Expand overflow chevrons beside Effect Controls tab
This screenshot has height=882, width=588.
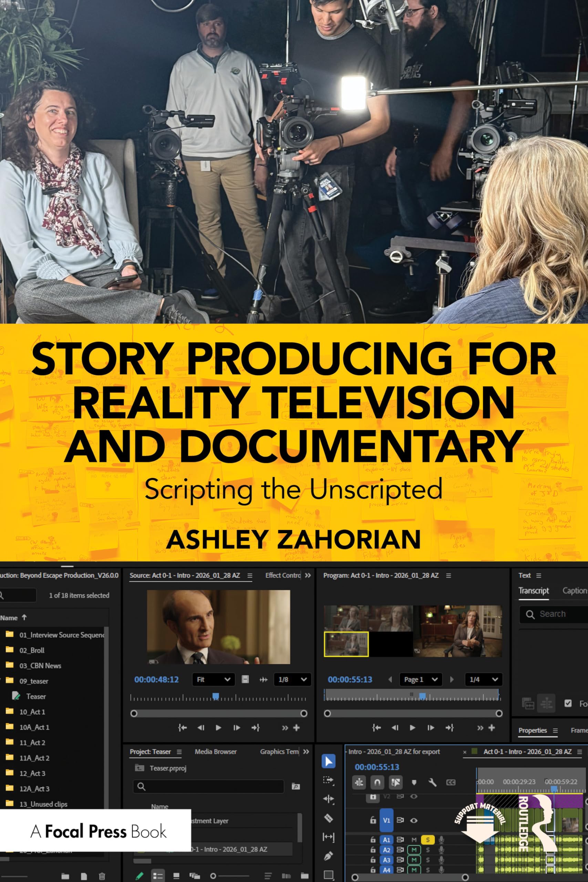point(308,575)
